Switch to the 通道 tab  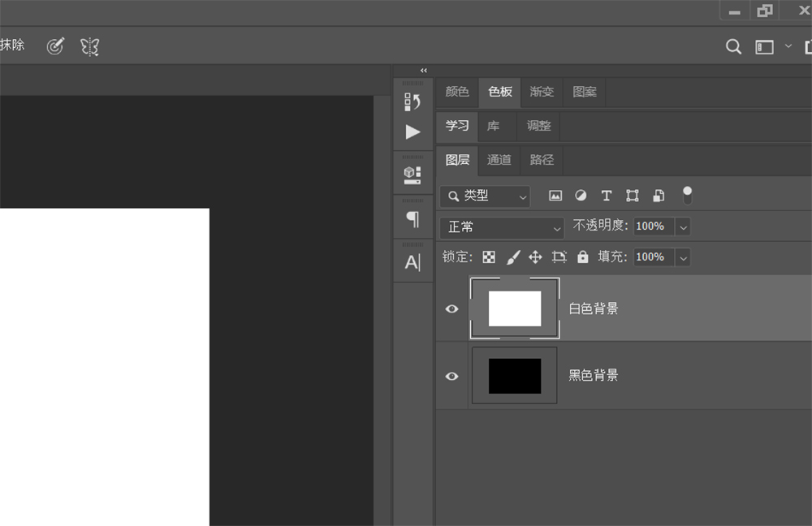(499, 160)
